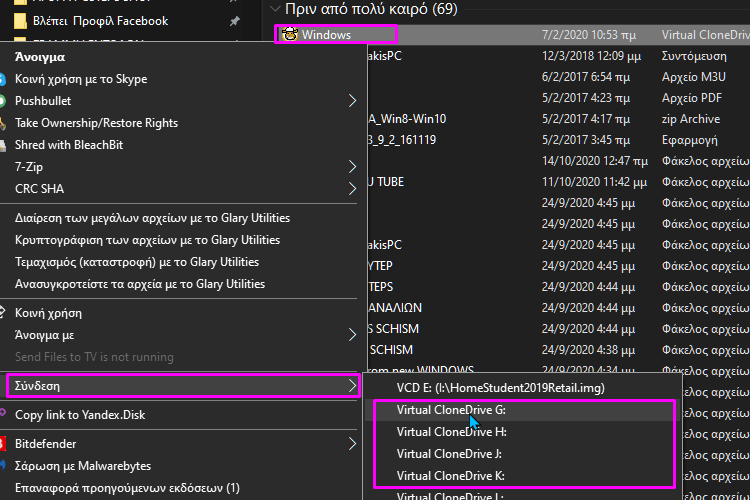
Task: Expand the Σύνδεση submenu arrow
Action: [352, 386]
